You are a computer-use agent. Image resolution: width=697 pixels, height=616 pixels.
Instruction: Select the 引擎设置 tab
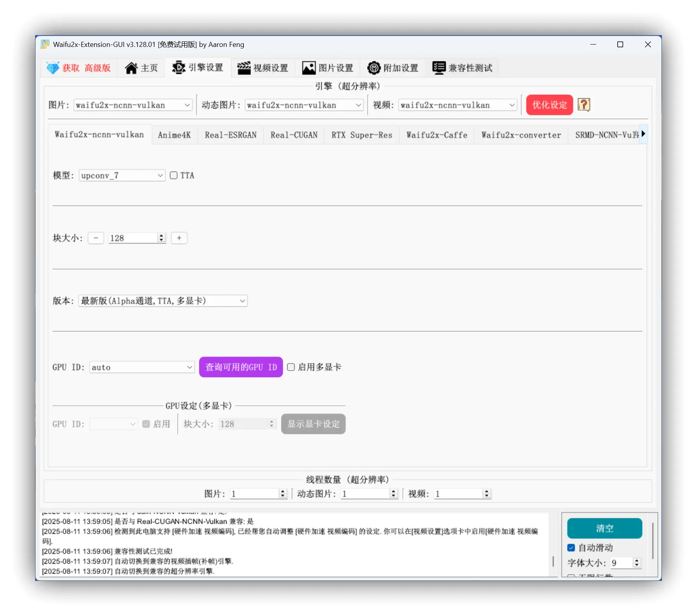point(198,68)
